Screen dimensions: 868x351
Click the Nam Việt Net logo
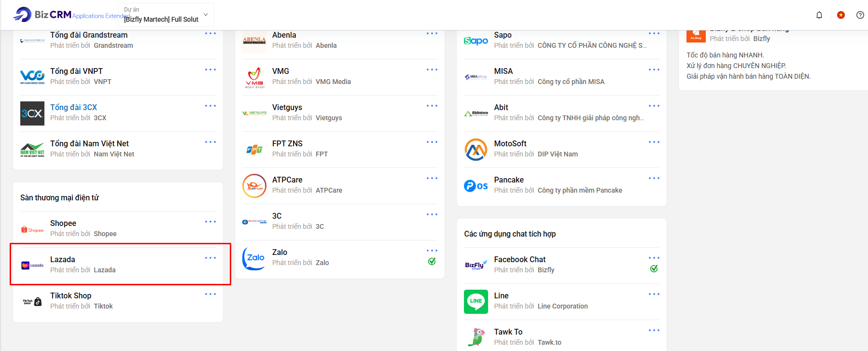[32, 150]
